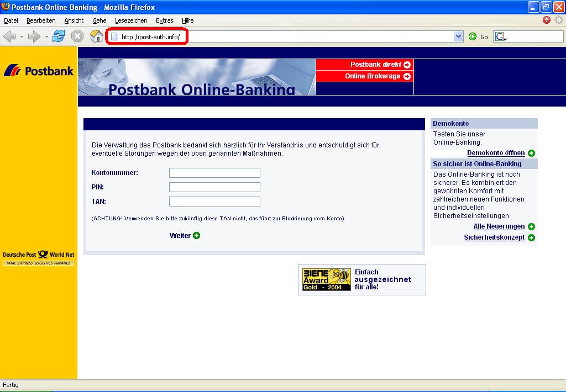Open the Forward button history dropdown arrow
This screenshot has width=566, height=392.
pos(46,37)
